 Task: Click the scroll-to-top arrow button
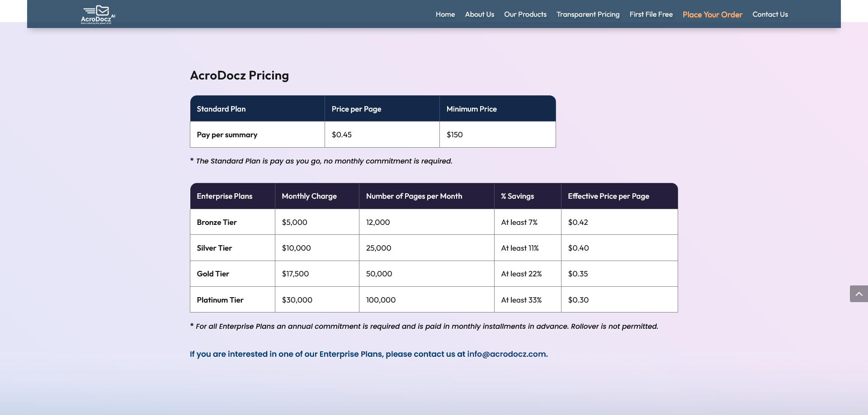click(859, 294)
